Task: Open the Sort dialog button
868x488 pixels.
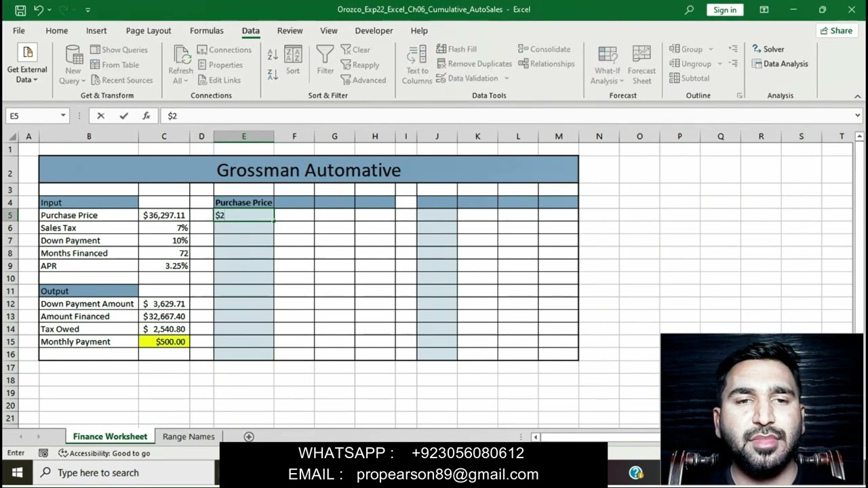Action: point(293,60)
